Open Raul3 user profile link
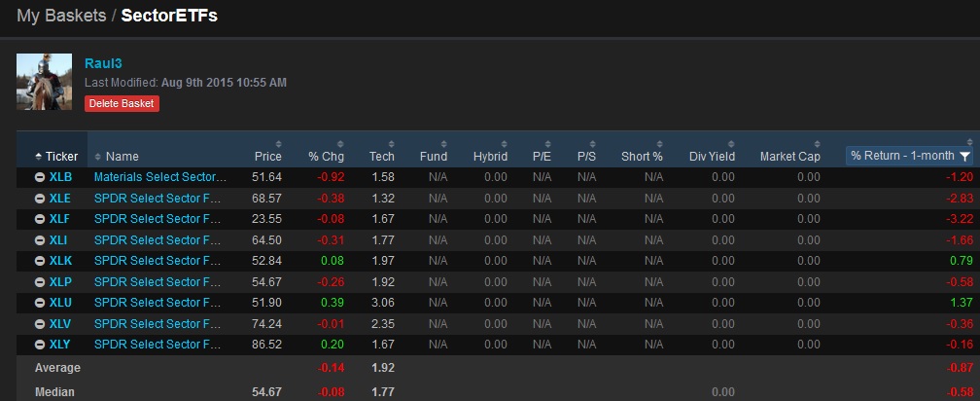The width and height of the screenshot is (980, 401). 103,63
